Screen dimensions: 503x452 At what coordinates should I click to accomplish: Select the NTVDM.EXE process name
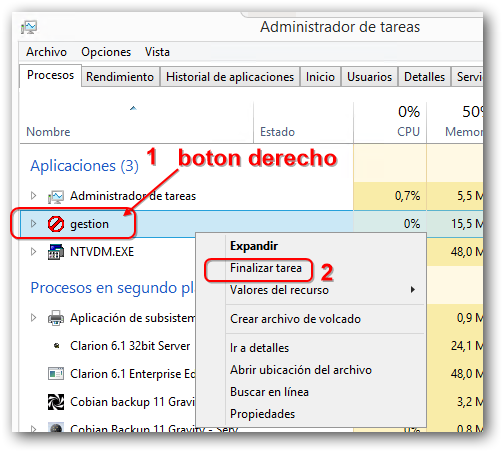click(x=102, y=252)
